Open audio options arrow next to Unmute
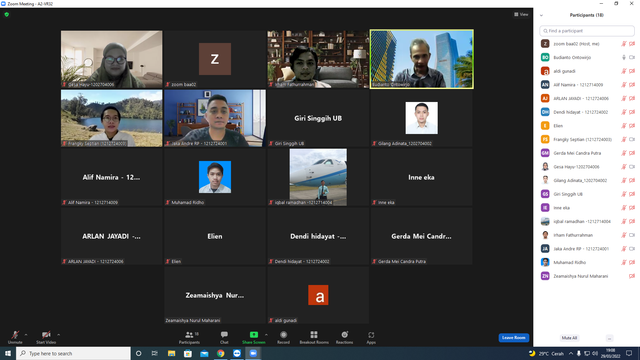The width and height of the screenshot is (640, 360). [26, 335]
